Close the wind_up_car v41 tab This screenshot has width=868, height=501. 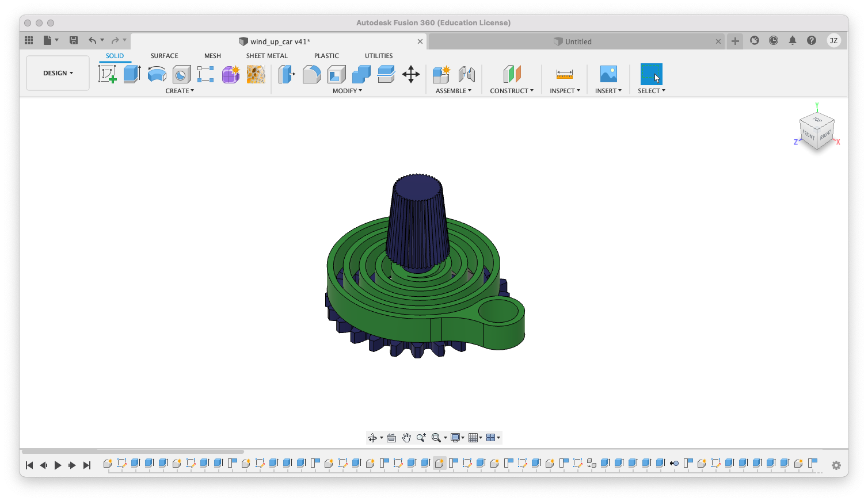420,41
